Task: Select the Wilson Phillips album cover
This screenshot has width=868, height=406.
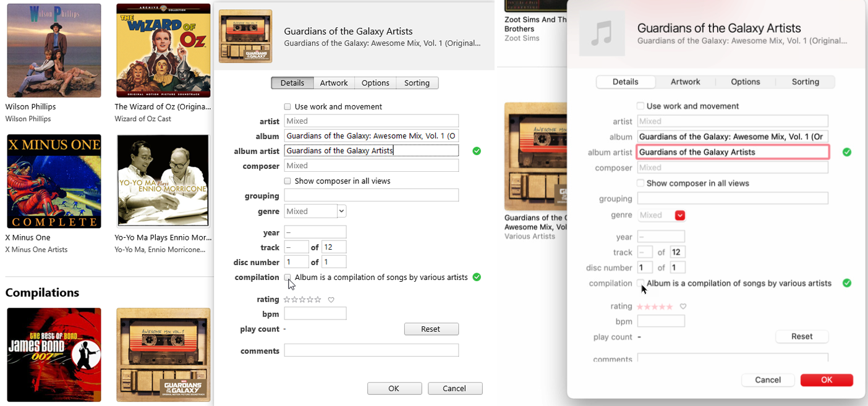Action: click(x=54, y=50)
